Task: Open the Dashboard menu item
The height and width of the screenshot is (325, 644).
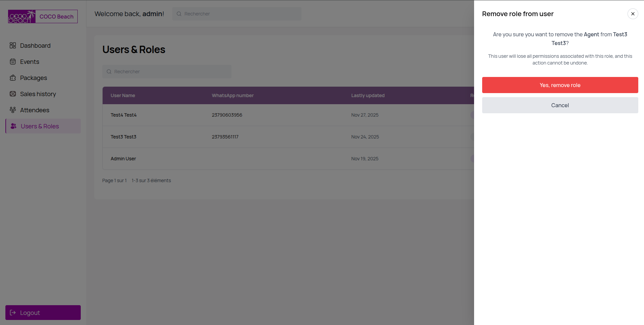Action: click(35, 45)
